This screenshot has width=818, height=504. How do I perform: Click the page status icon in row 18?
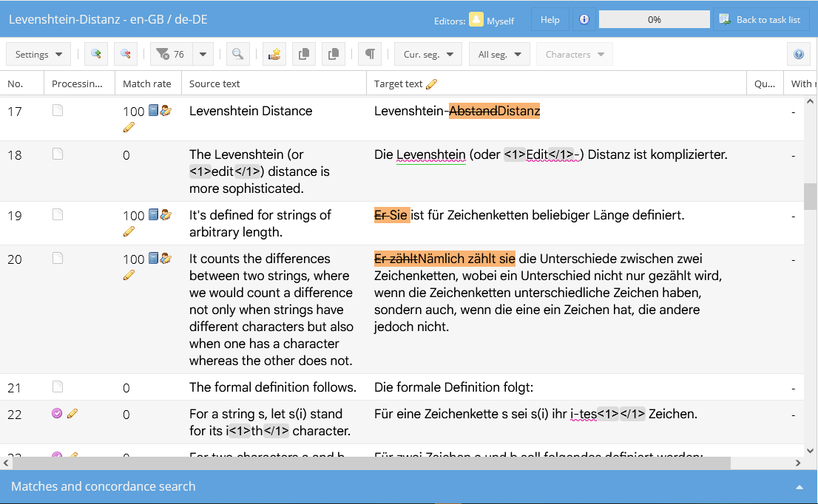click(58, 154)
